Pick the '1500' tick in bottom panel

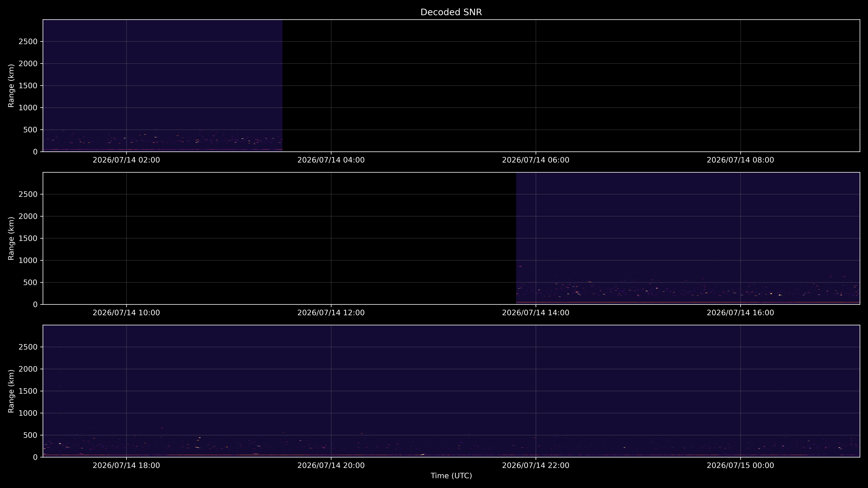tap(28, 391)
